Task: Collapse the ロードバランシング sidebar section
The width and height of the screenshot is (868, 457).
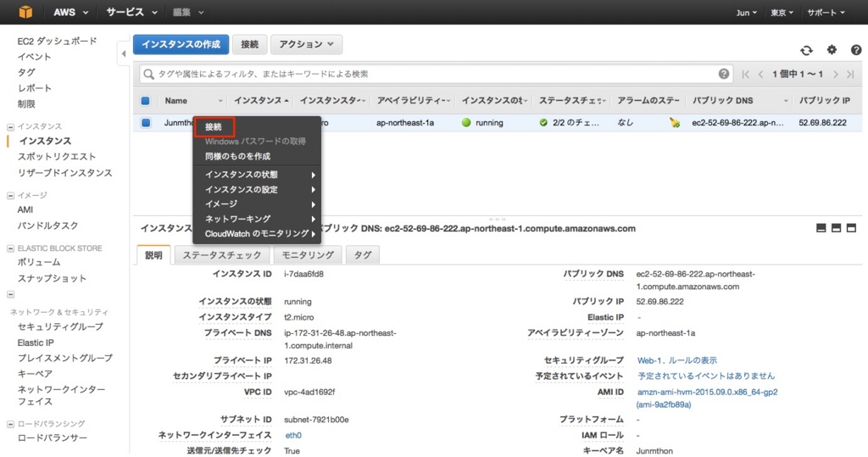Action: pyautogui.click(x=10, y=424)
